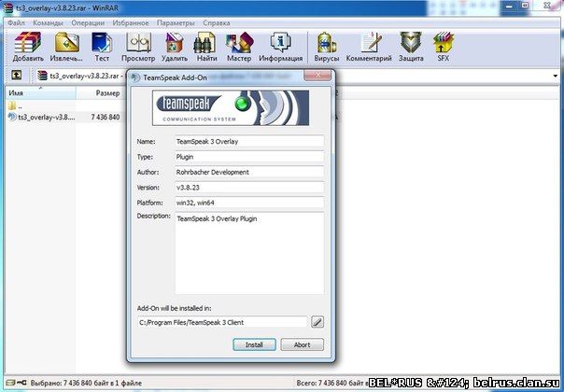564x392 pixels.
Task: Open the Просмотр (View) toolbar icon
Action: (x=138, y=47)
